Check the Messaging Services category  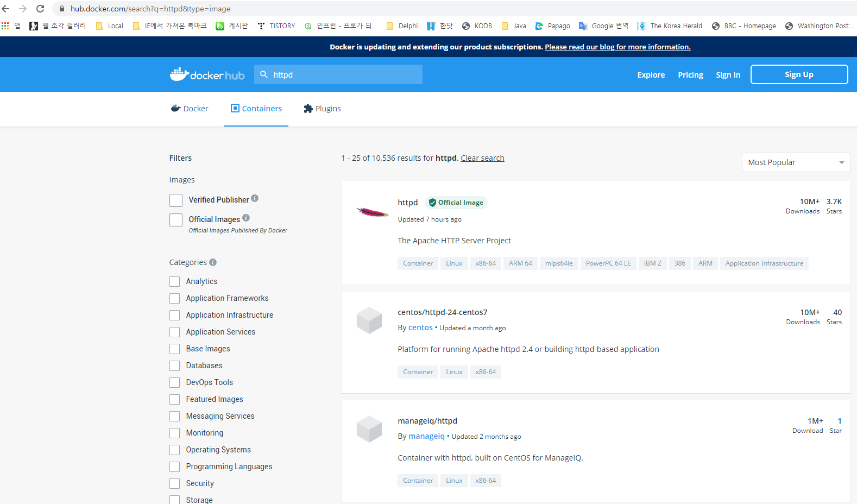174,416
